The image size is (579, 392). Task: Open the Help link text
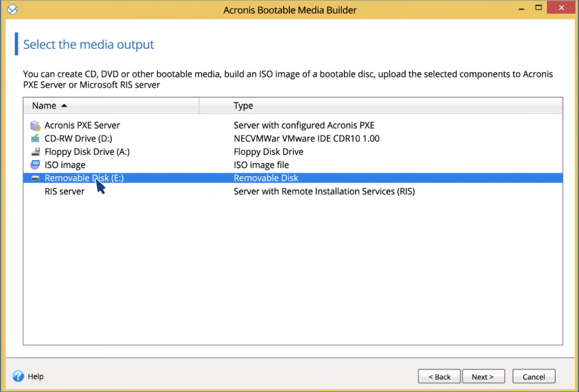(36, 376)
